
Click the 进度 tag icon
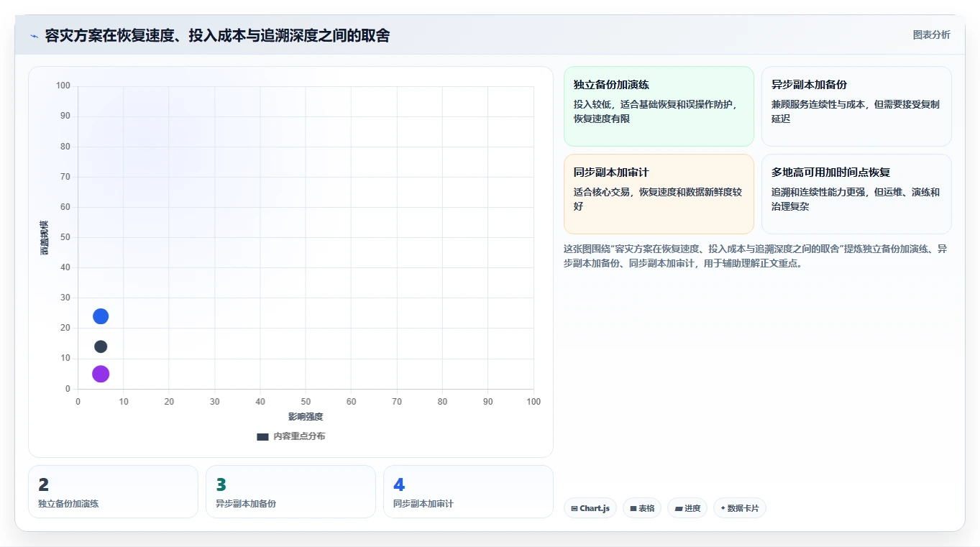[679, 509]
